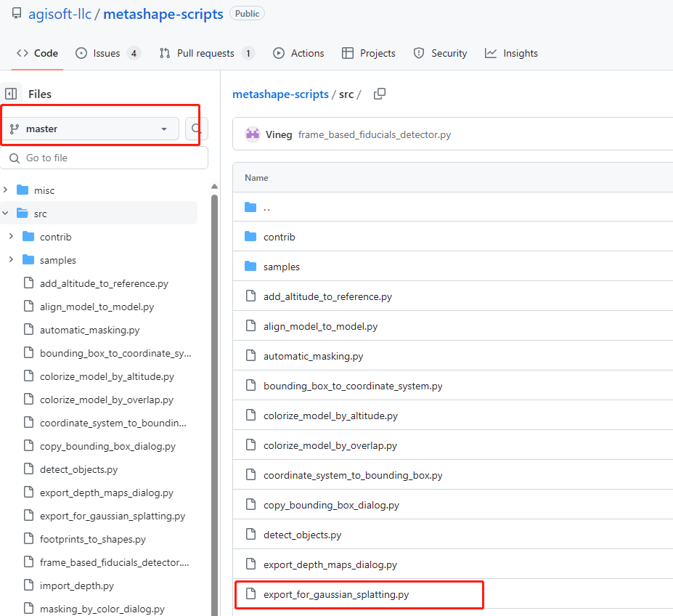Click file icon for detect_objects.py in list
The height and width of the screenshot is (616, 673).
pos(251,535)
